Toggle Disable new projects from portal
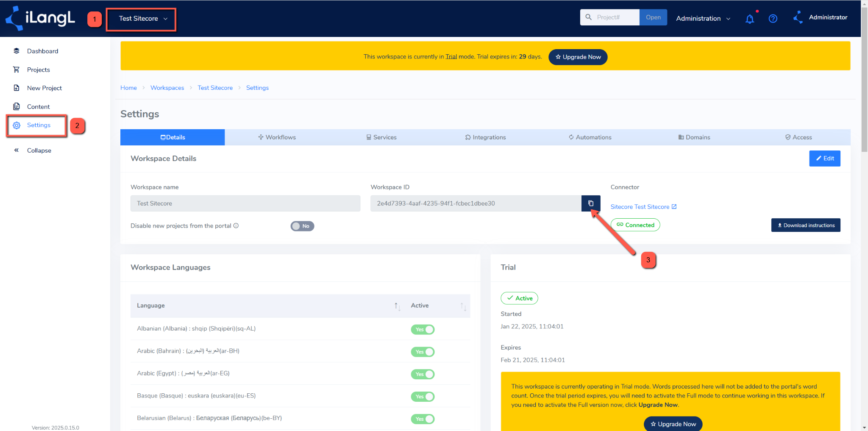This screenshot has height=431, width=868. [302, 226]
